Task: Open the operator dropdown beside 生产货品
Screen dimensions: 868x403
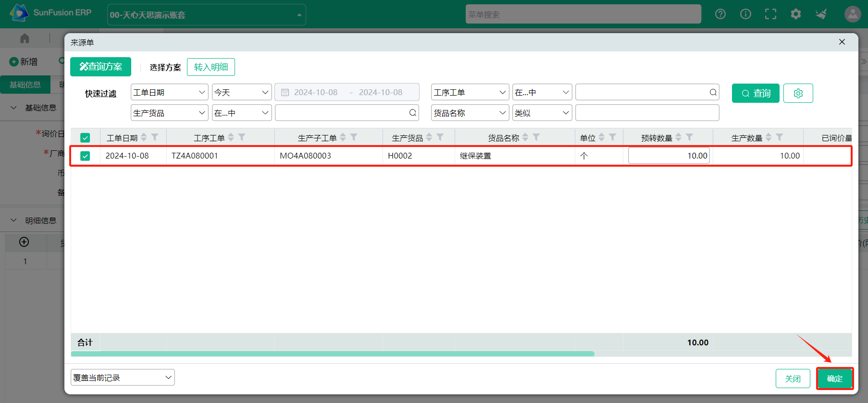Action: 242,113
